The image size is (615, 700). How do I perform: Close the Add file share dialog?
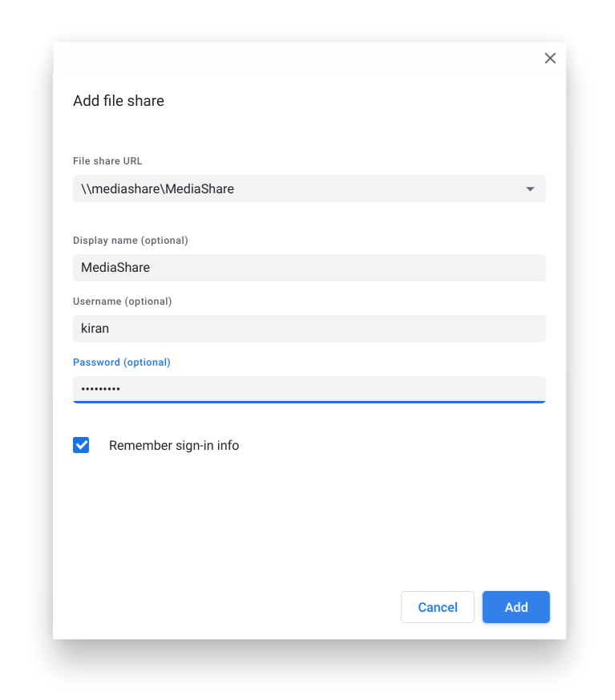point(550,58)
